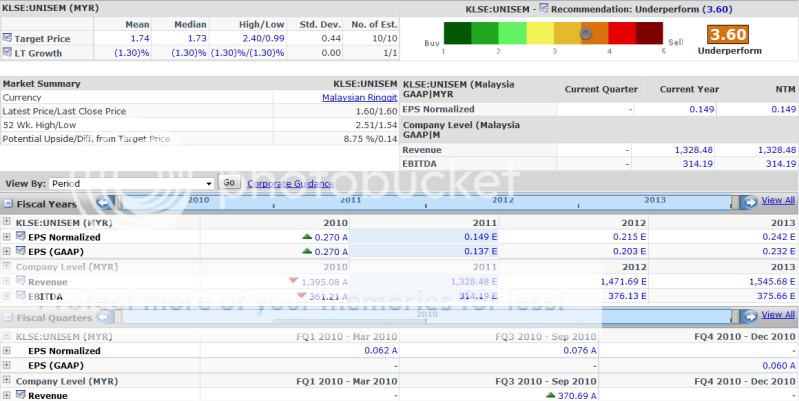Click the chart icon beside Target Price

(8, 37)
